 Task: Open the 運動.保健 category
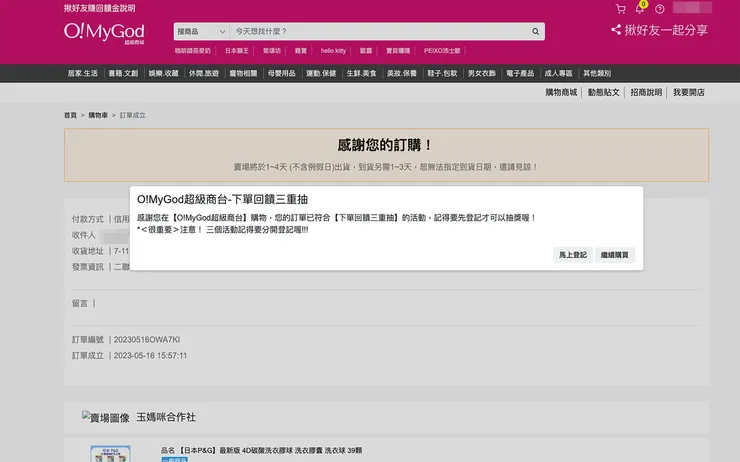(x=321, y=73)
